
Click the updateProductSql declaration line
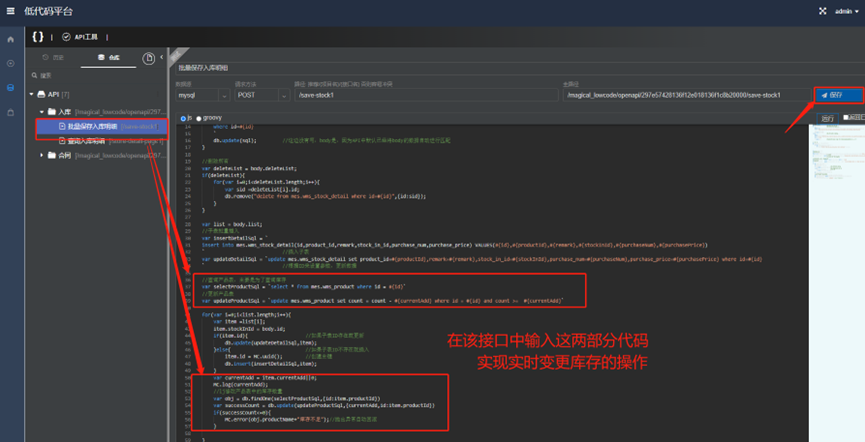click(382, 301)
